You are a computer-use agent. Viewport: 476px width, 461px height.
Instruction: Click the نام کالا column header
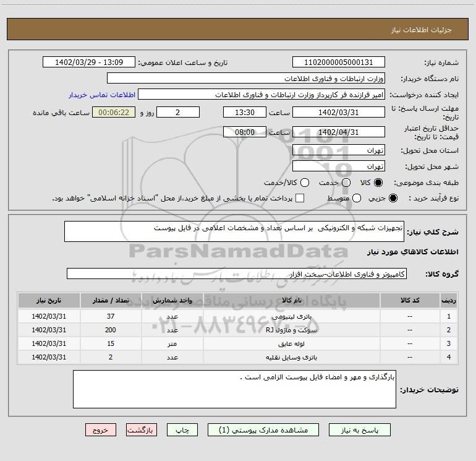[291, 300]
